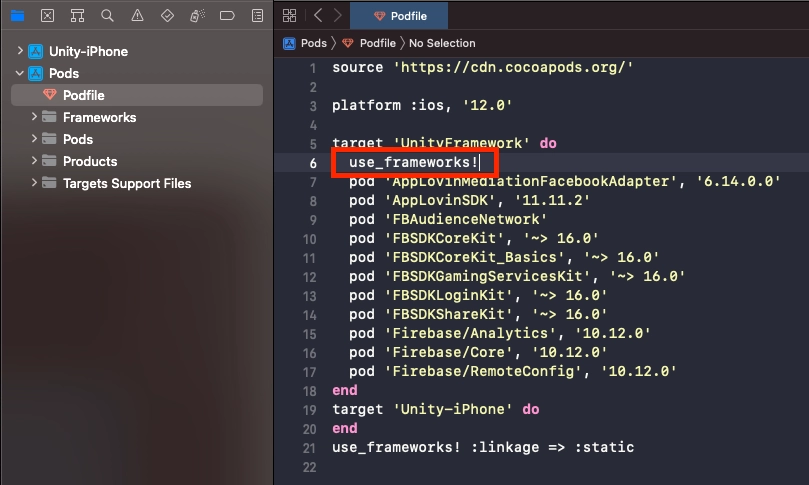Click line number 10 in the gutter
Image resolution: width=809 pixels, height=485 pixels.
pos(310,239)
